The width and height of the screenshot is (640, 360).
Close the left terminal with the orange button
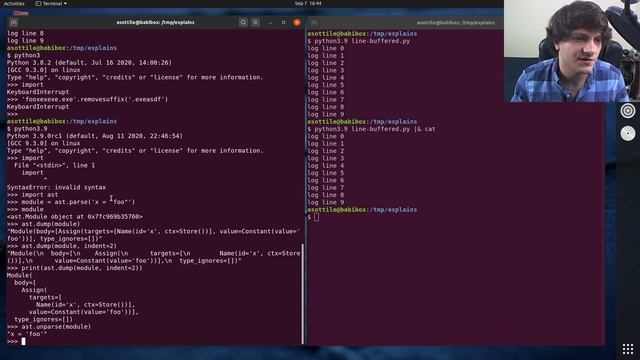(297, 22)
